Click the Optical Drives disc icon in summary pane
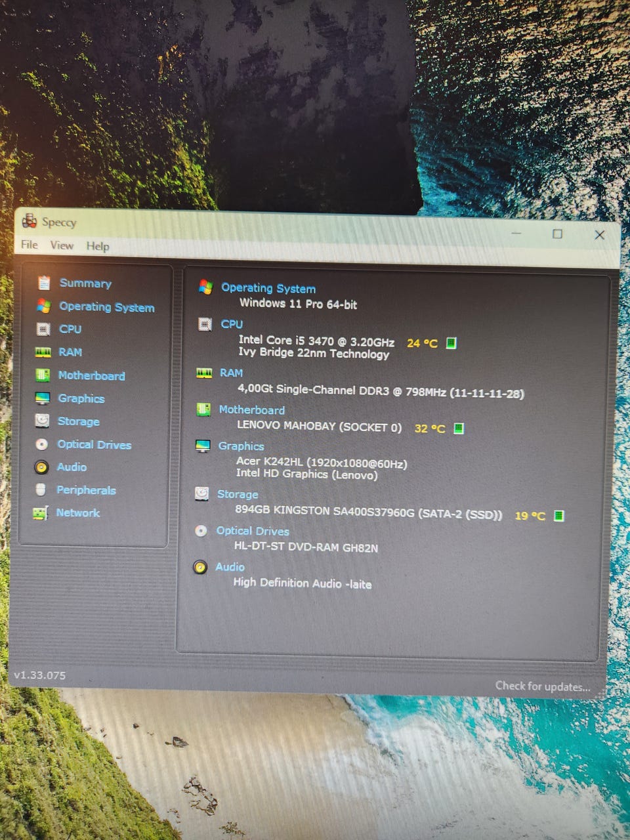This screenshot has height=840, width=630. click(201, 530)
